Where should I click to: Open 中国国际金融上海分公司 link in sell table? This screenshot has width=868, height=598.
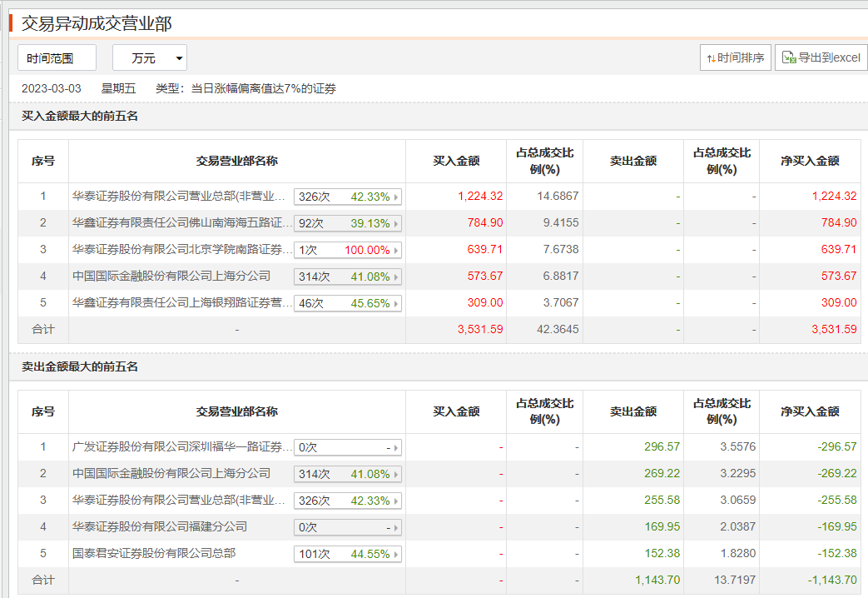(x=171, y=473)
